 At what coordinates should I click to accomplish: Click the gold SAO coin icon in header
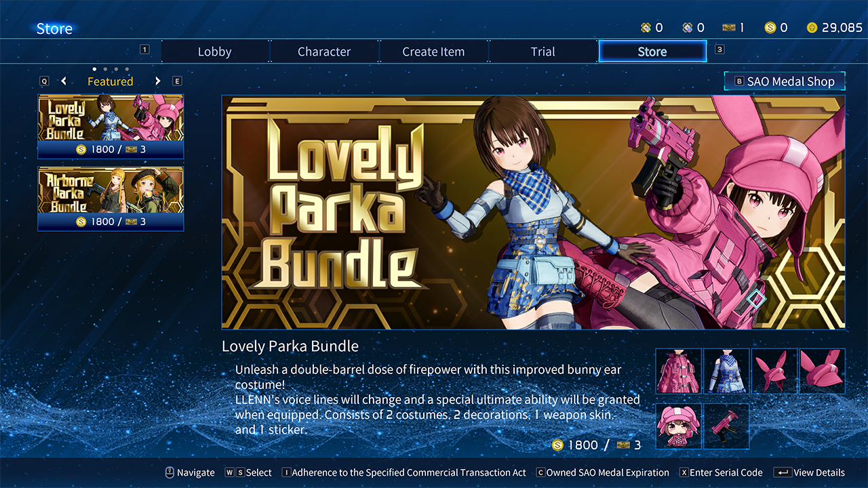770,28
